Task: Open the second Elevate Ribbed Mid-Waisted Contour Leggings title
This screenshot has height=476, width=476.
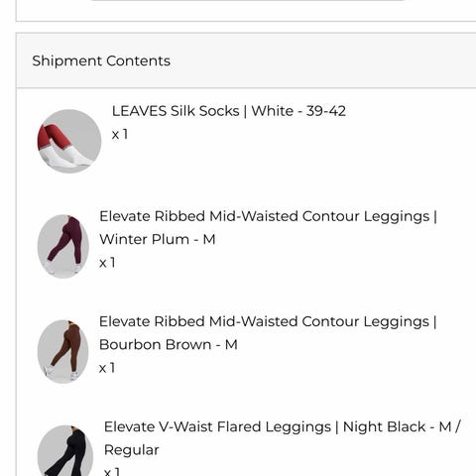Action: (x=264, y=321)
